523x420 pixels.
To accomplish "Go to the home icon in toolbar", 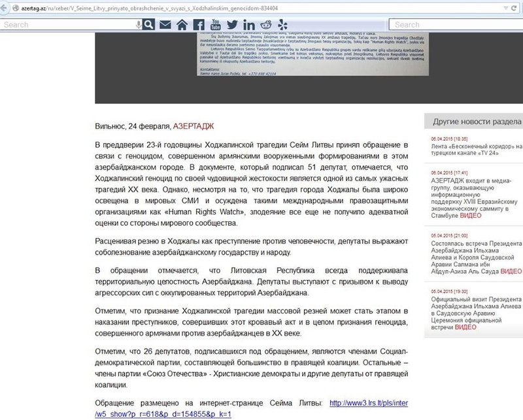I will pos(182,25).
